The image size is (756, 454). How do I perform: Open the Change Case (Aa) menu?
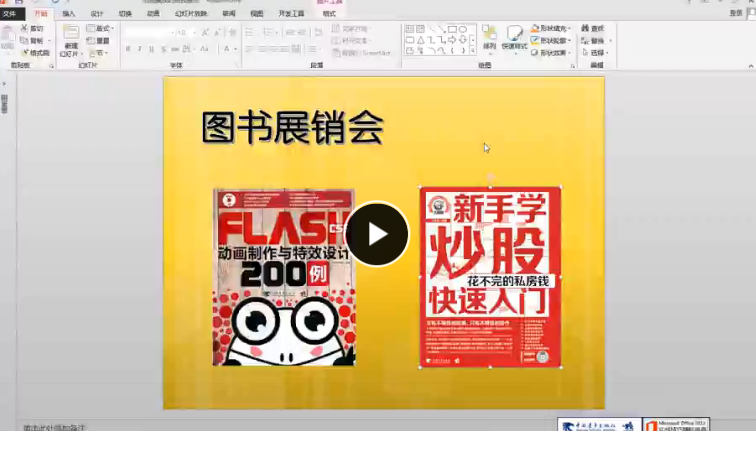coord(204,49)
